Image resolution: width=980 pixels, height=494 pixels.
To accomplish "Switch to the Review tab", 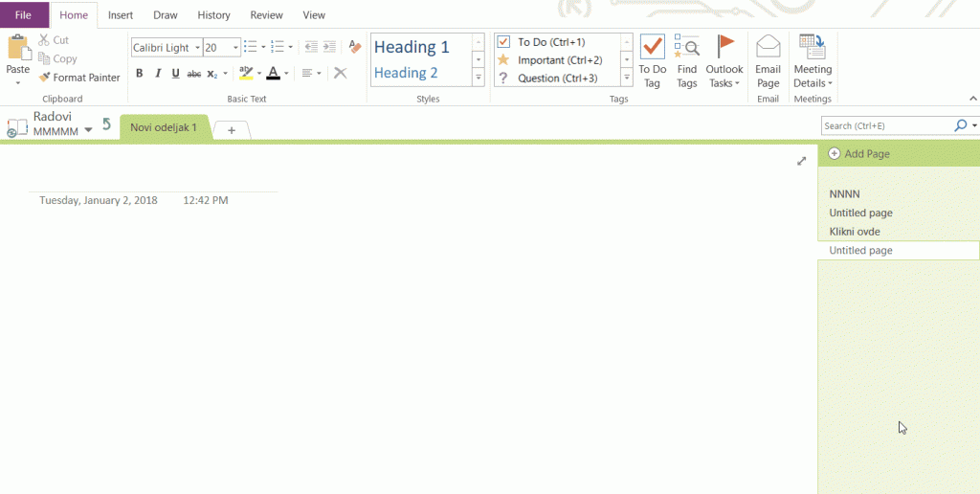I will click(266, 15).
